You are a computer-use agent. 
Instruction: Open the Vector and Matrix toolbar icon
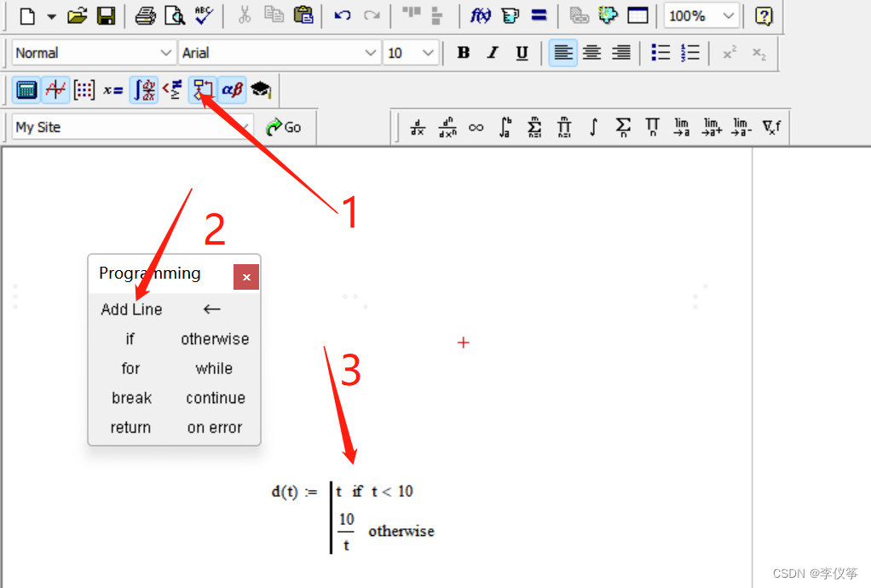tap(84, 89)
